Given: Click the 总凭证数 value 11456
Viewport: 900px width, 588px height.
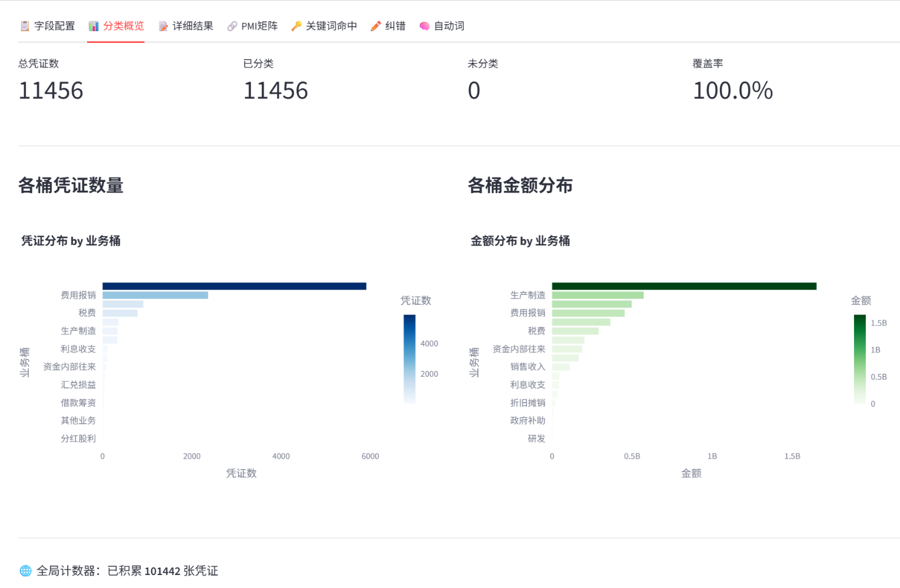Looking at the screenshot, I should coord(51,91).
